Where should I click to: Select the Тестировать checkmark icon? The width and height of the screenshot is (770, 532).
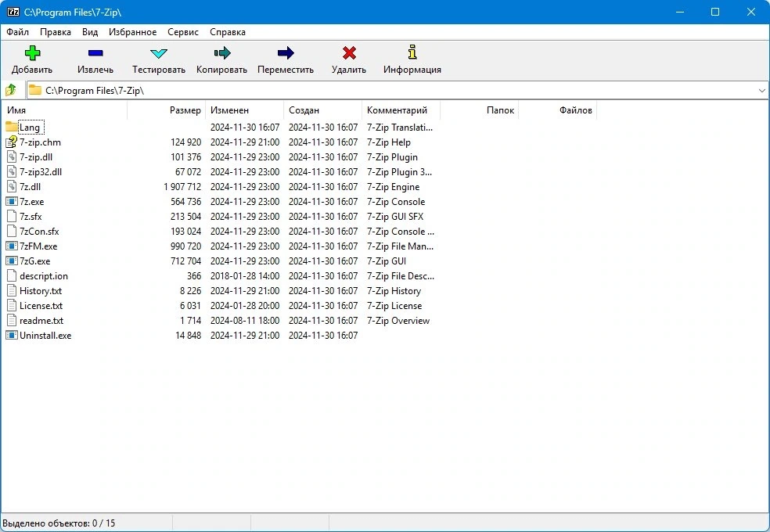click(x=159, y=52)
